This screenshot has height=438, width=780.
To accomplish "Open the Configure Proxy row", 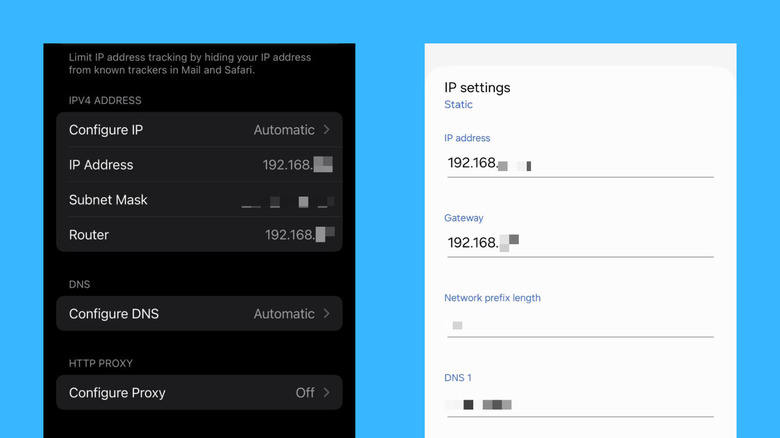I will [199, 393].
